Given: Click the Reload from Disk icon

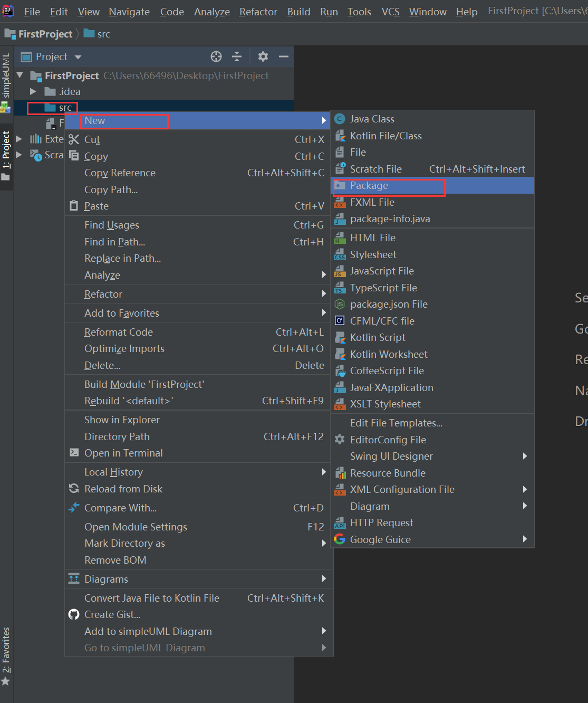Looking at the screenshot, I should tap(74, 489).
